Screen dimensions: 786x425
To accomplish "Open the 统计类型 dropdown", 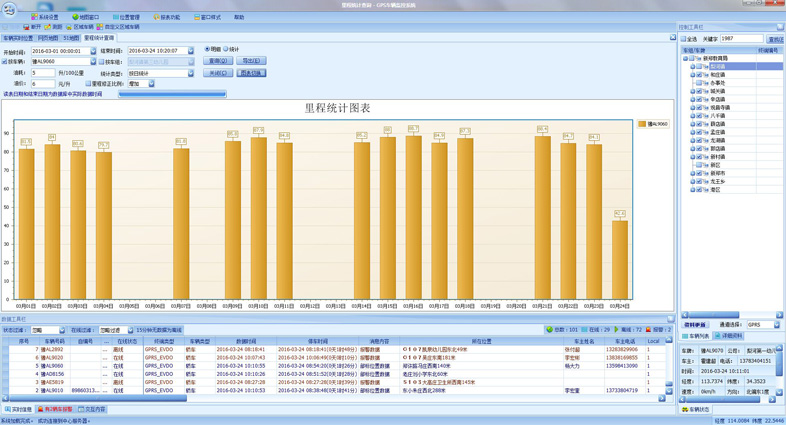I will tap(191, 73).
